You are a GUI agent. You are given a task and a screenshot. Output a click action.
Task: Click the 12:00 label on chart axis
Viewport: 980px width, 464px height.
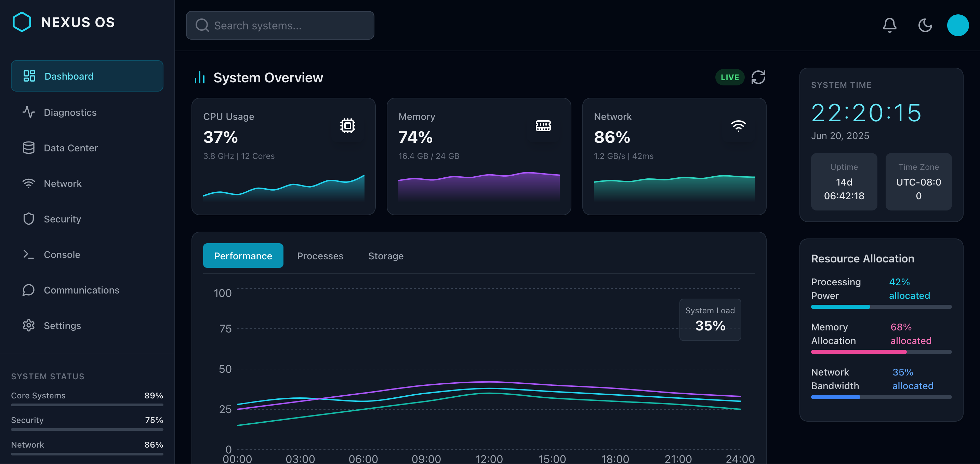489,459
